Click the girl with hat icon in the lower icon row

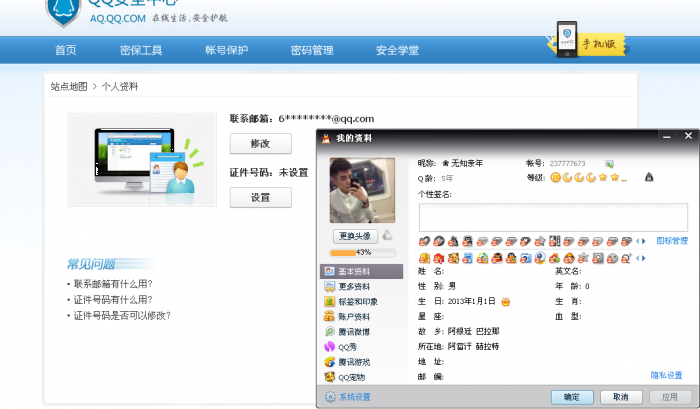pos(569,258)
